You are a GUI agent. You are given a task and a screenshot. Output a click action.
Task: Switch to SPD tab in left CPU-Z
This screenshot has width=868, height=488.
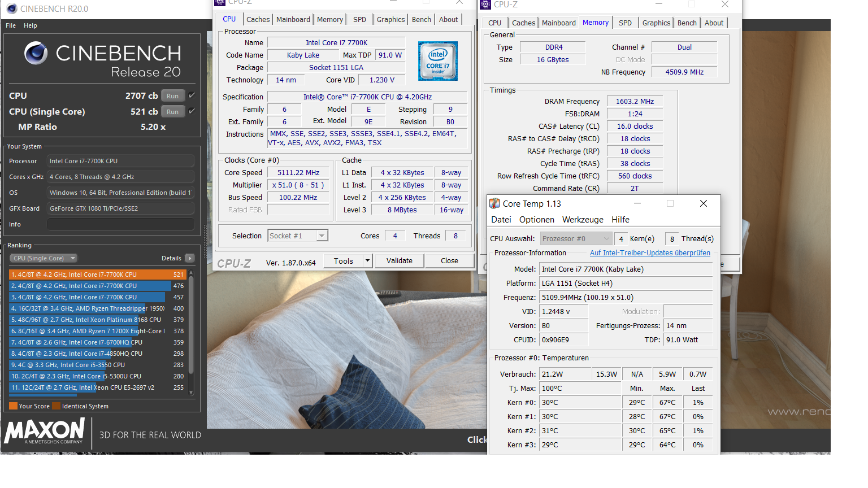tap(359, 19)
